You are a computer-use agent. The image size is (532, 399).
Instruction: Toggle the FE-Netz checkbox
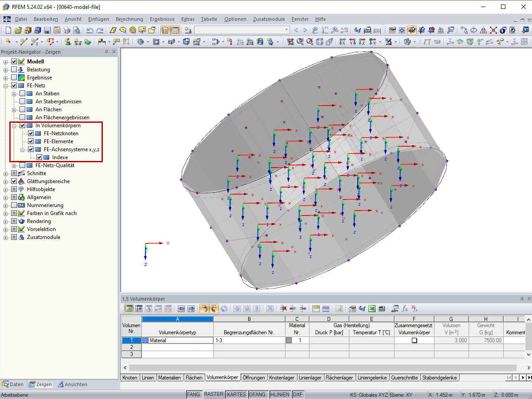pyautogui.click(x=14, y=86)
